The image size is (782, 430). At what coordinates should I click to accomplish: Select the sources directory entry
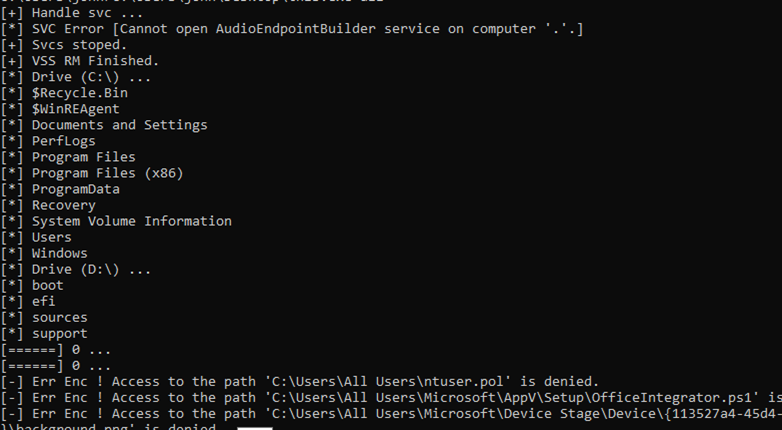(x=59, y=317)
